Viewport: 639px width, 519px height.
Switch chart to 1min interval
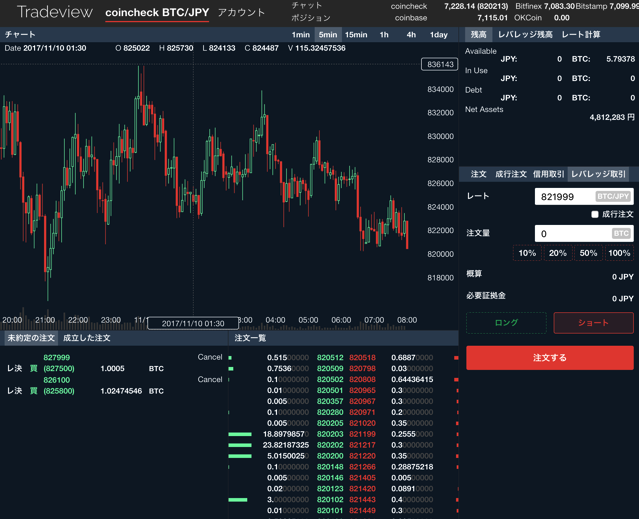coord(300,35)
